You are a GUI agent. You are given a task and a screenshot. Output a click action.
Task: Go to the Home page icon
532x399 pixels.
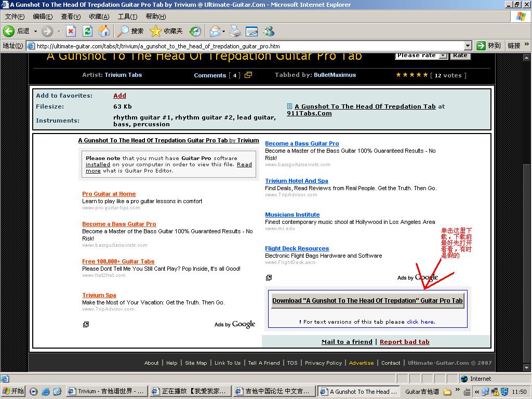(104, 31)
